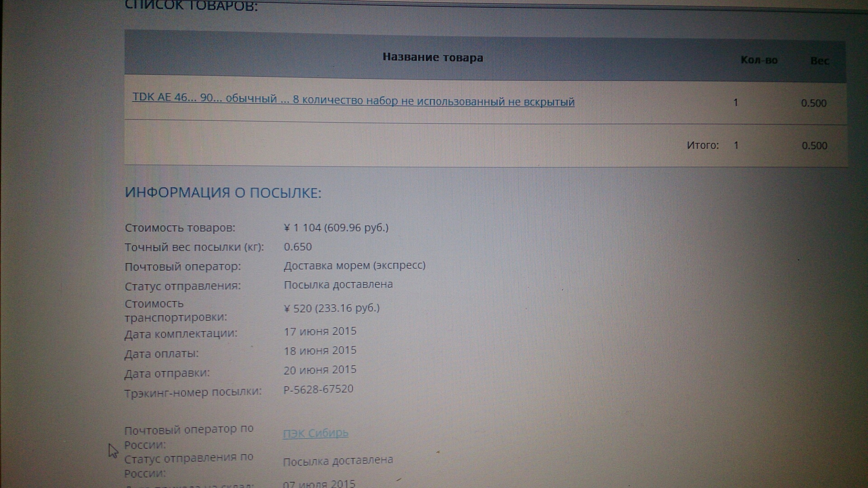Click the Вес column header
Image resolution: width=868 pixels, height=488 pixels.
coord(819,61)
